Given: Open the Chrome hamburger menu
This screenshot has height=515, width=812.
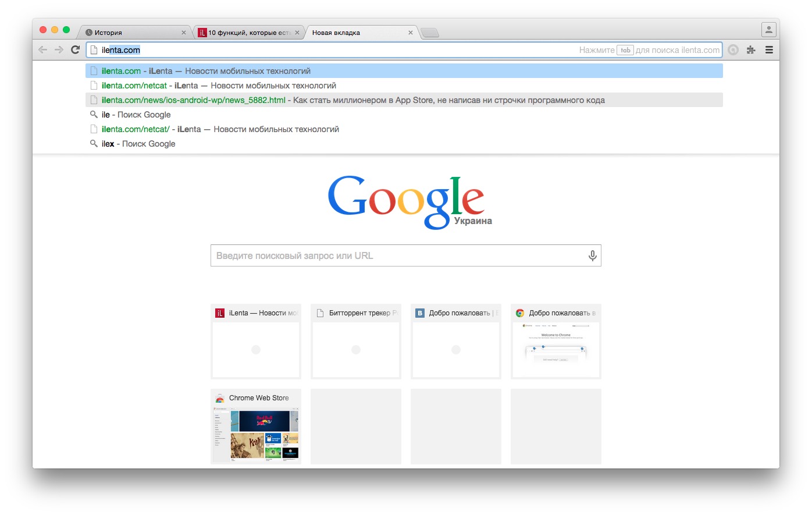Looking at the screenshot, I should click(x=769, y=50).
